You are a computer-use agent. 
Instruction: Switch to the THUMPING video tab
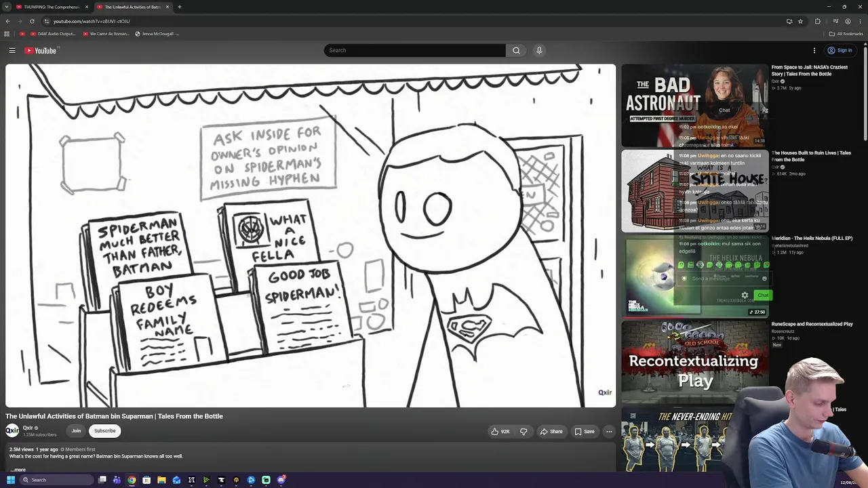(x=52, y=7)
